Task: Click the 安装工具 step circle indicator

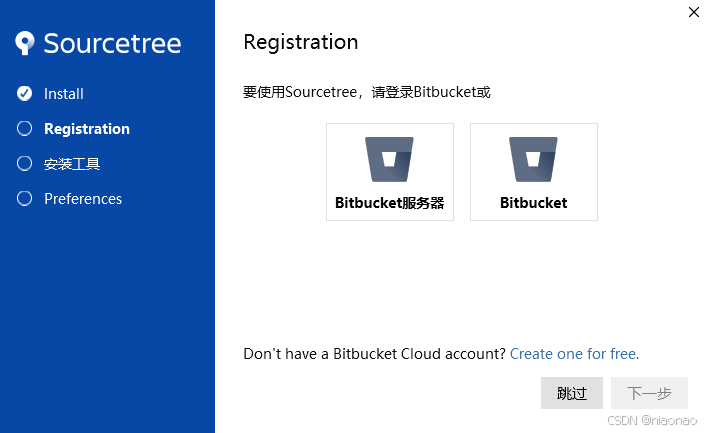Action: 25,163
